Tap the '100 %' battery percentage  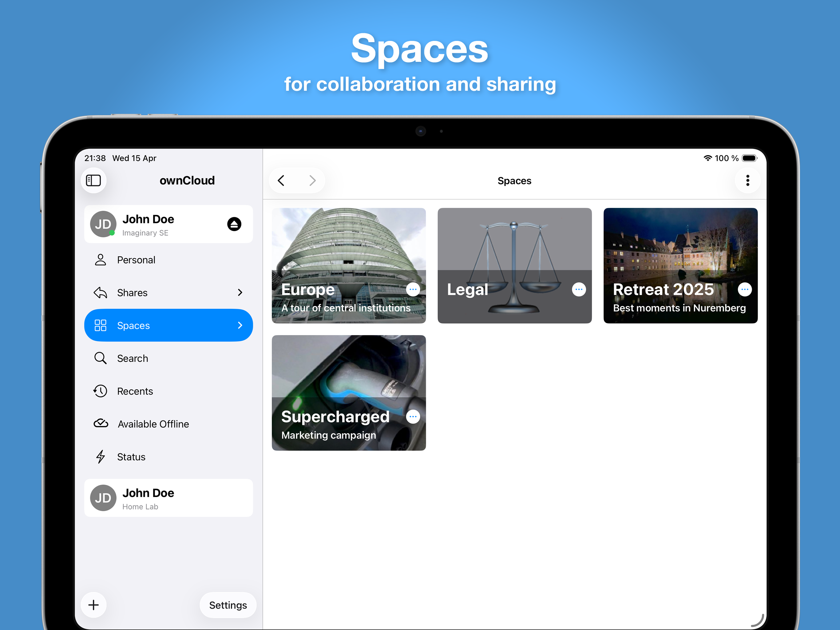coord(727,158)
